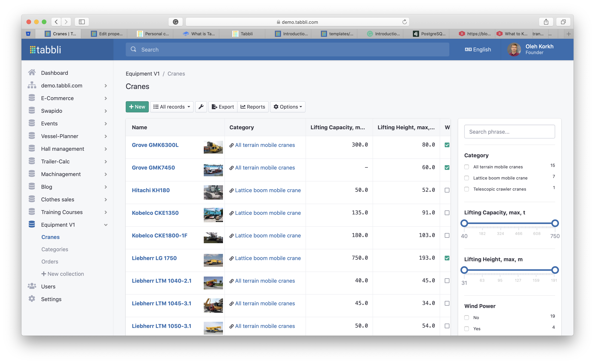Check the All terrain mobile cranes filter

coord(467,167)
